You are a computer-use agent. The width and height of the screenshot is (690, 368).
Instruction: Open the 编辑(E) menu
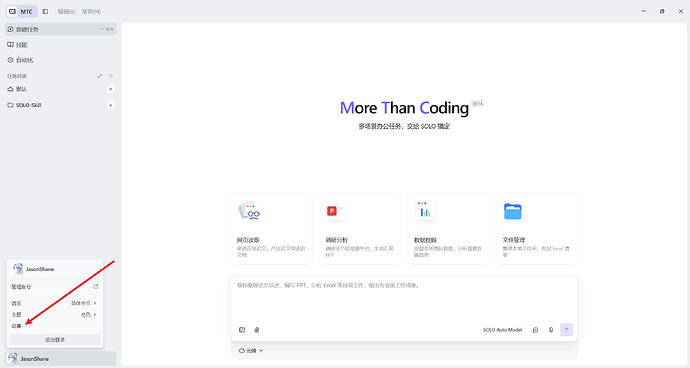click(66, 11)
